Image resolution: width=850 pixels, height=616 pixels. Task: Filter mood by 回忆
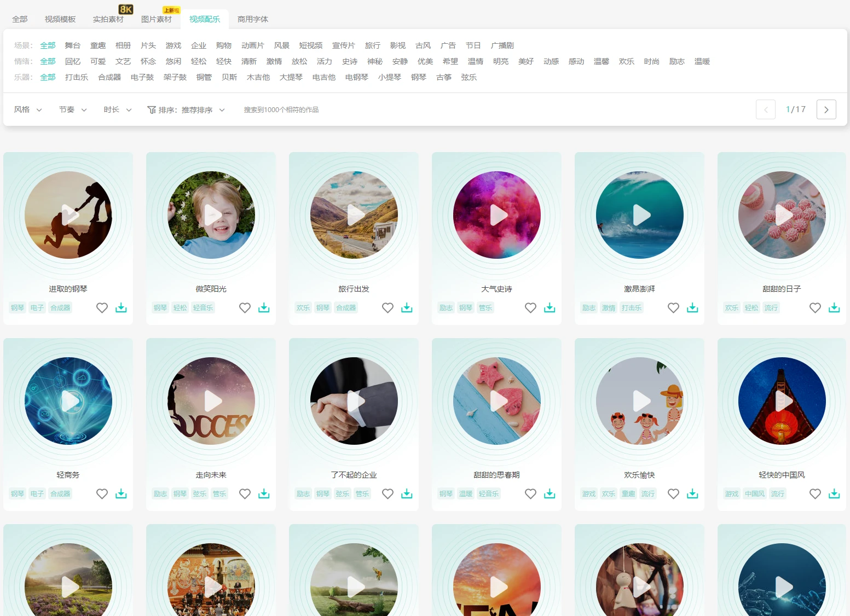pos(73,61)
